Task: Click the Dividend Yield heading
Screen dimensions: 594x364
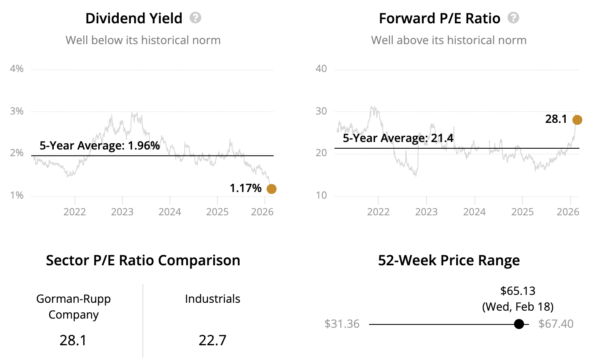Action: [134, 18]
